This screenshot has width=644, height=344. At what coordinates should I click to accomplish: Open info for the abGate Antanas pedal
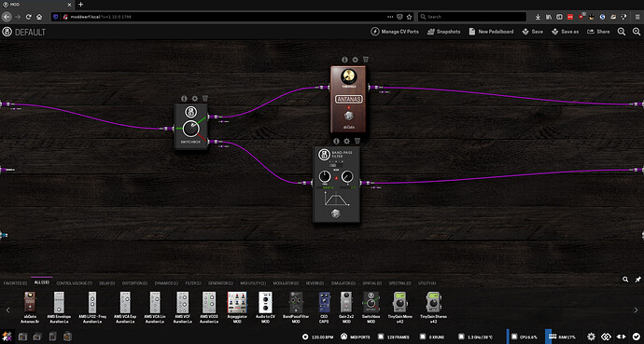(344, 60)
